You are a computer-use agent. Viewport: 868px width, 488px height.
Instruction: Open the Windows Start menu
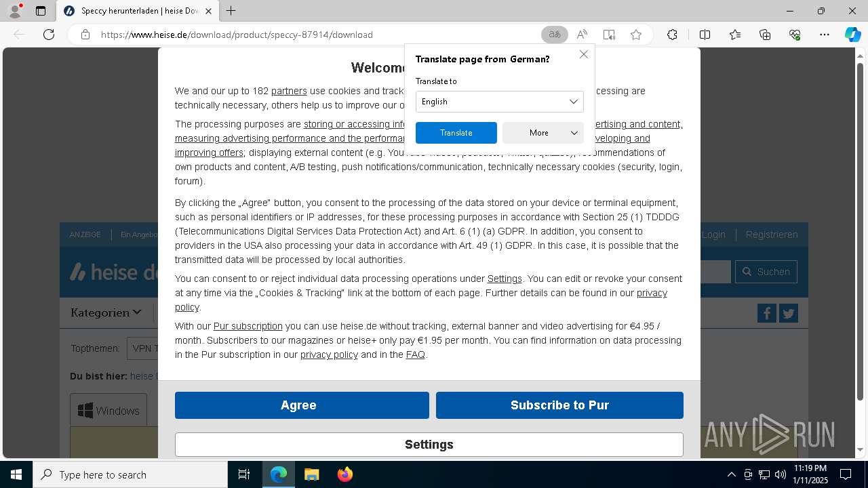16,474
